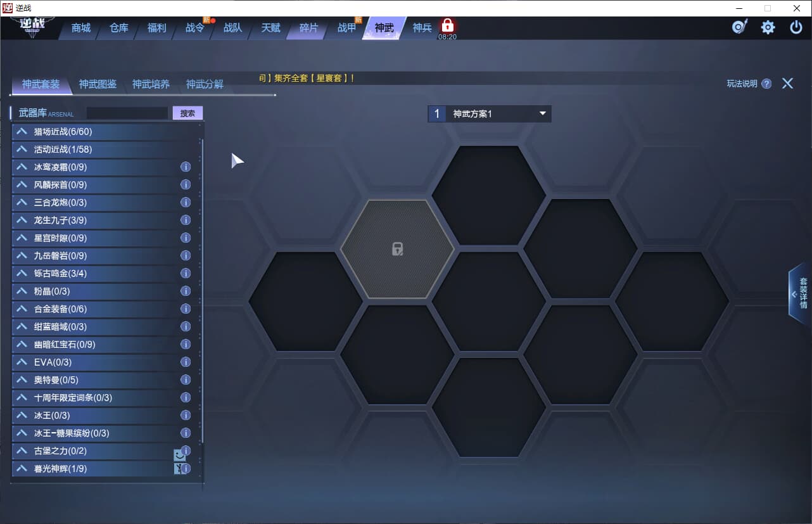Image resolution: width=812 pixels, height=524 pixels.
Task: Select the 神兵 tab
Action: click(422, 28)
